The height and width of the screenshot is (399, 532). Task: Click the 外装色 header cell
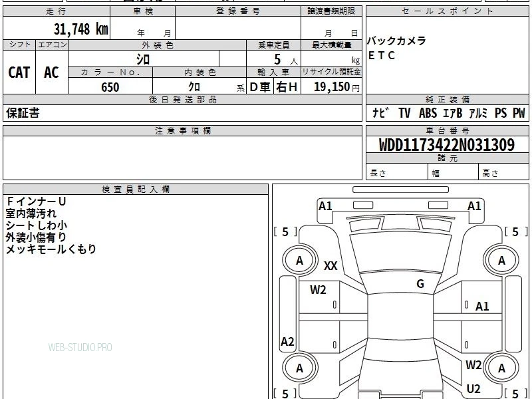[x=158, y=45]
